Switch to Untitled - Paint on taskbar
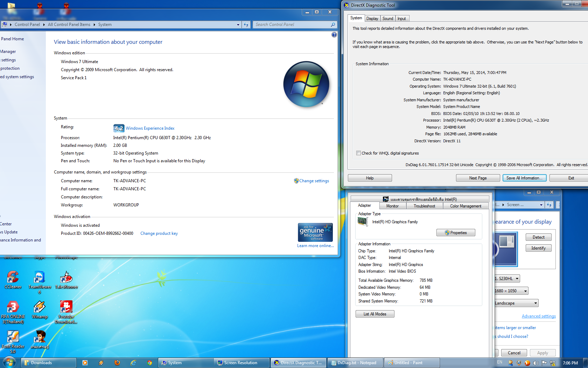 (412, 363)
